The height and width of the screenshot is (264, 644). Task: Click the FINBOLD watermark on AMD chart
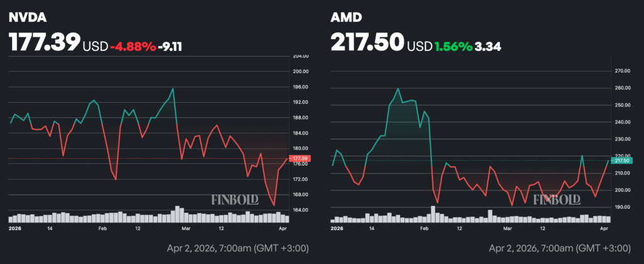pyautogui.click(x=557, y=200)
